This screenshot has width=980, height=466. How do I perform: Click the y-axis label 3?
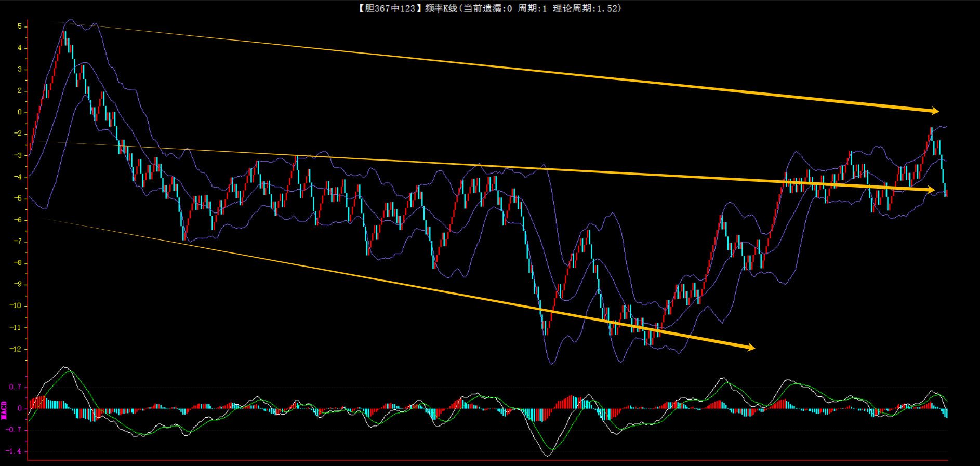point(20,69)
